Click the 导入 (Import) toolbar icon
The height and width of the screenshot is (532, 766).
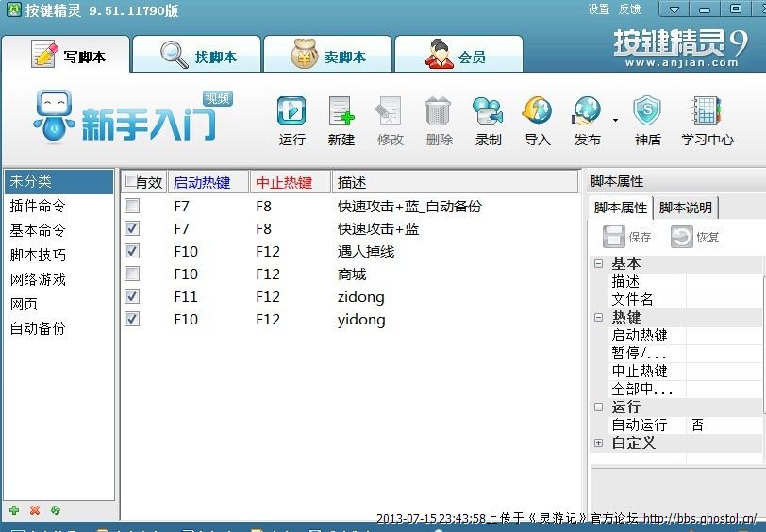(537, 111)
